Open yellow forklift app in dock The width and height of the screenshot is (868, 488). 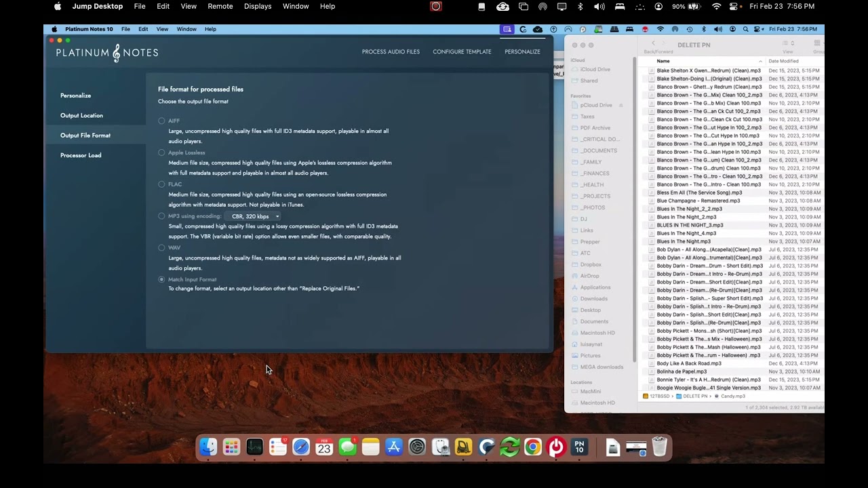[x=464, y=447]
